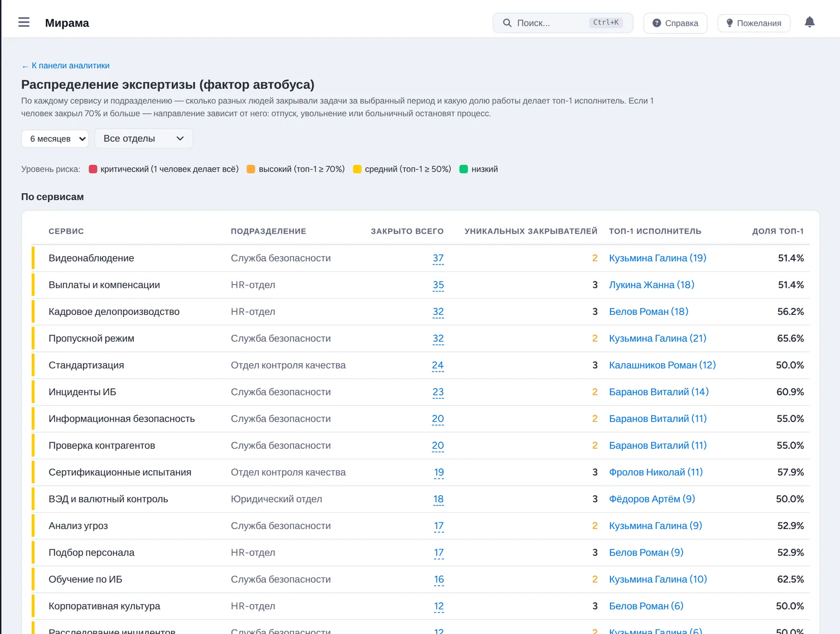This screenshot has width=840, height=634.
Task: Sort by the Закрыто всего column header
Action: 407,231
